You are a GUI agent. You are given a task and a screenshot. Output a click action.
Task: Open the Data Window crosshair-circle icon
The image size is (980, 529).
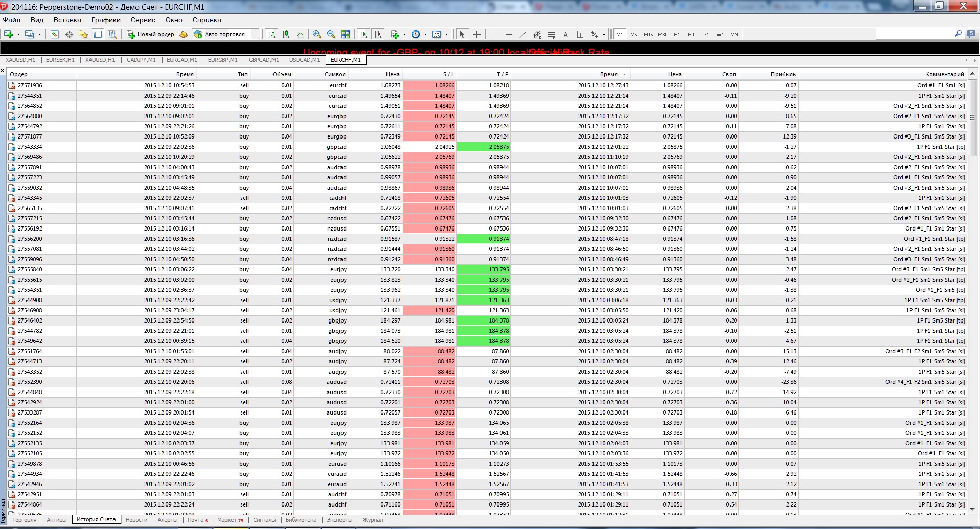click(x=69, y=34)
